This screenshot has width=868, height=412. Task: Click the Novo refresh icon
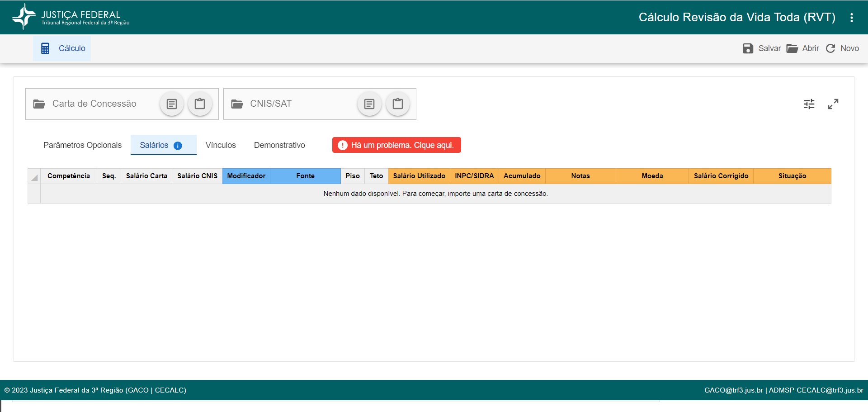pyautogui.click(x=830, y=48)
